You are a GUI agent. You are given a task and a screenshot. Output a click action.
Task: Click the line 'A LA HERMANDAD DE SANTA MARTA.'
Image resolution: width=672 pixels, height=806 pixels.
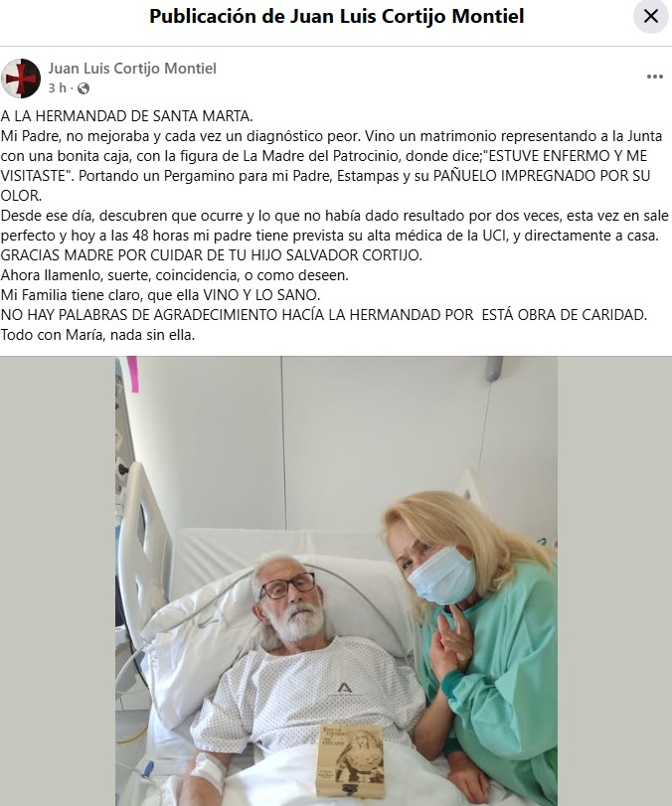(x=127, y=116)
